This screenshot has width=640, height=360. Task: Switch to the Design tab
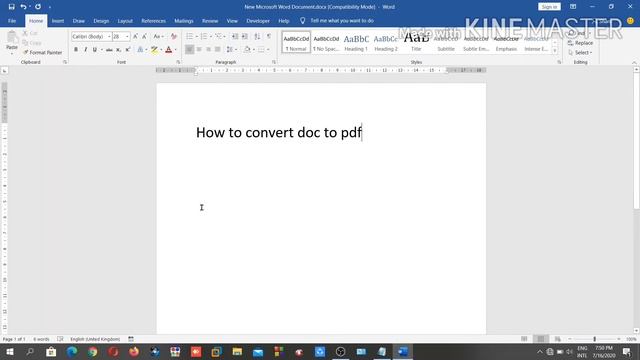coord(101,21)
